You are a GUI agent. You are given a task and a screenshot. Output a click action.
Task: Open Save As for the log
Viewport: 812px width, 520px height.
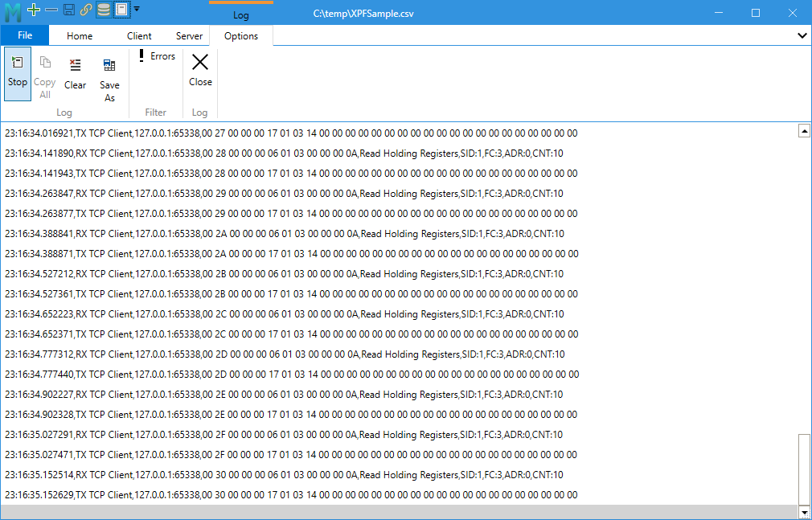[x=109, y=80]
